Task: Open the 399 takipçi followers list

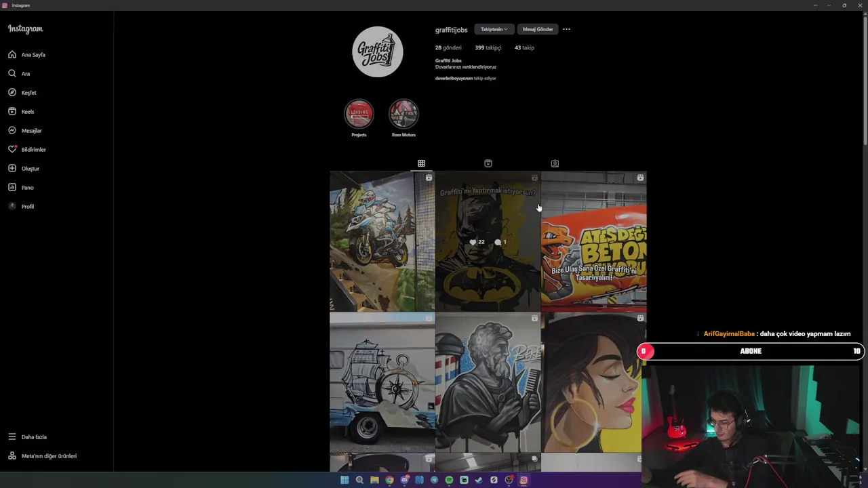Action: (x=488, y=47)
